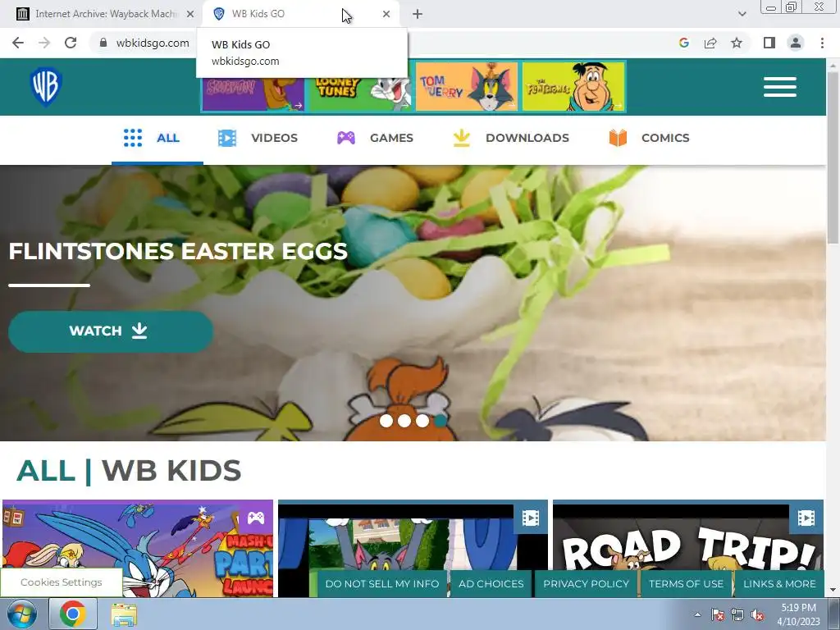
Task: Click the yellow download arrow icon
Action: 461,138
